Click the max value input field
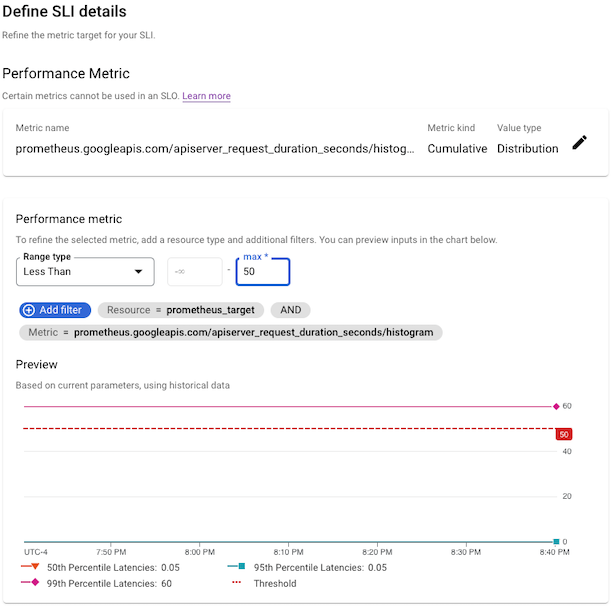Screen dimensions: 614x606 point(263,272)
